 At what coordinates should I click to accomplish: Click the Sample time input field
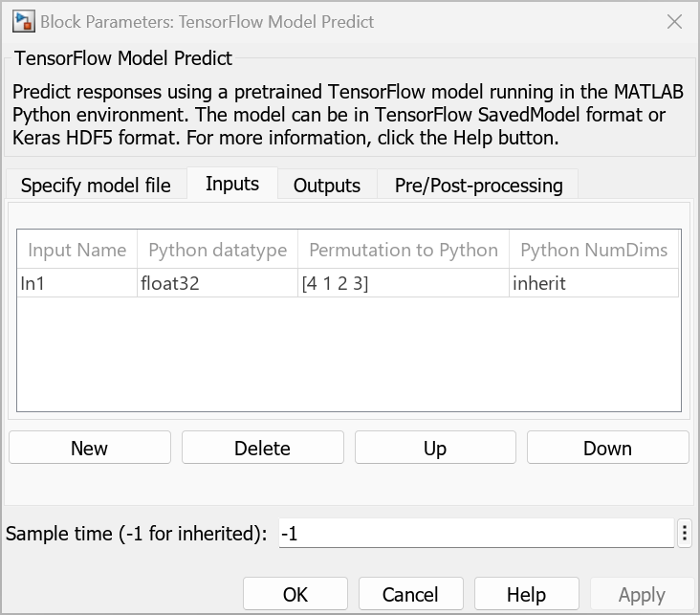point(476,534)
